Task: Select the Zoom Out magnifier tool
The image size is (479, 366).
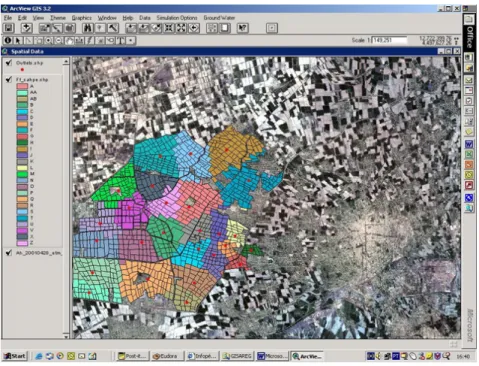Action: pos(59,41)
